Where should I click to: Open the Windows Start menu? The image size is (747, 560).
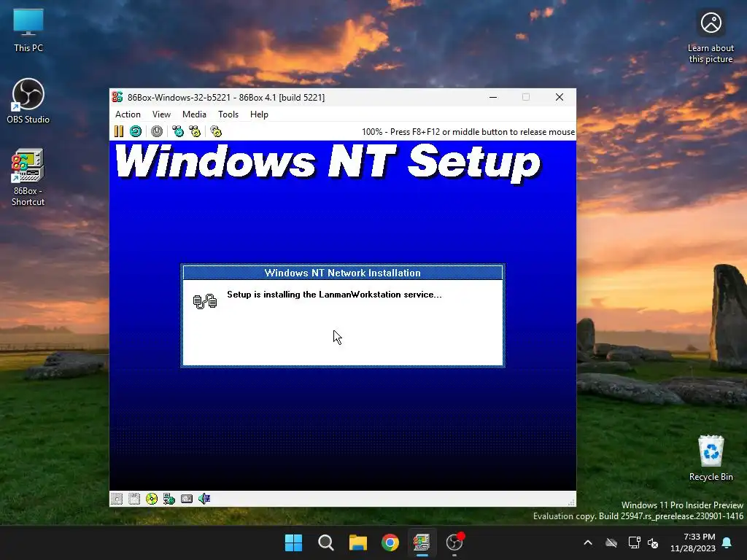click(x=293, y=542)
